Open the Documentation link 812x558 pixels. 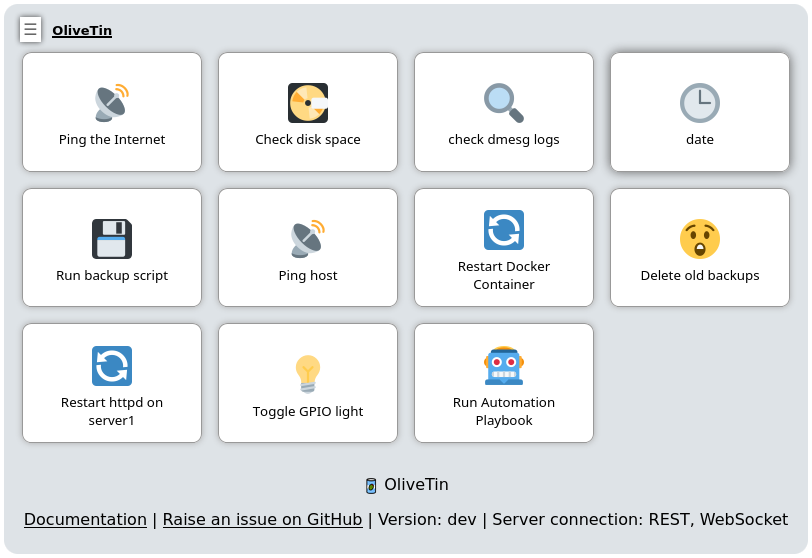[85, 519]
